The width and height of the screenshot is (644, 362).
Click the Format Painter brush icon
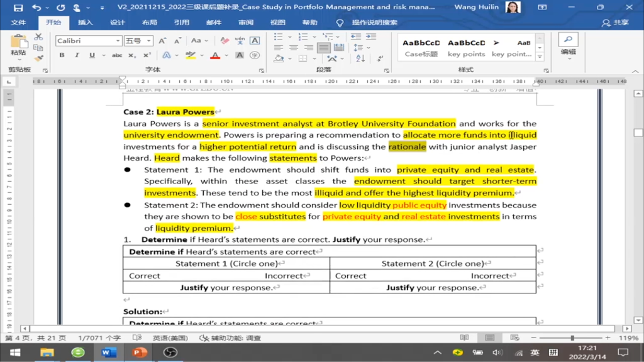pos(38,58)
